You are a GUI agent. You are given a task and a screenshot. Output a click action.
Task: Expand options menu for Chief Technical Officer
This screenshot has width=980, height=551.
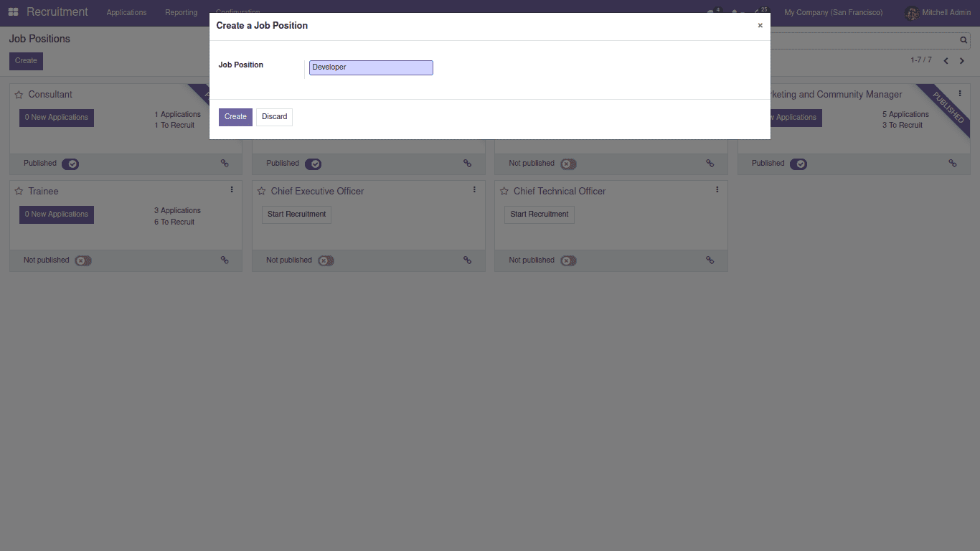717,190
